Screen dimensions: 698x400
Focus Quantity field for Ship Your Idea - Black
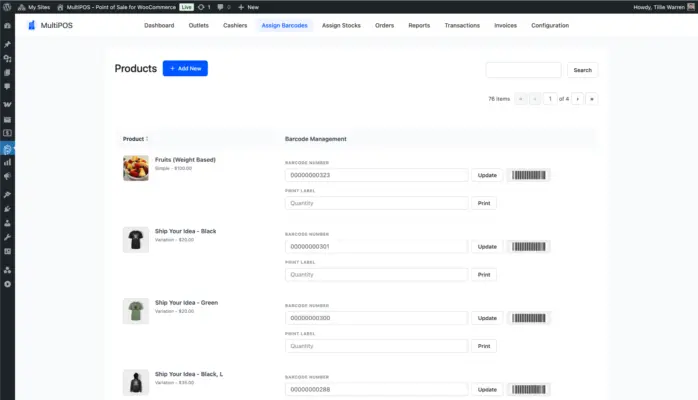pyautogui.click(x=377, y=275)
